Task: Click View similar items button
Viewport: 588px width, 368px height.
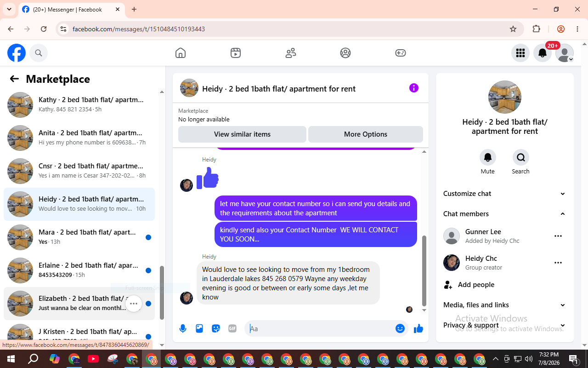Action: point(242,134)
